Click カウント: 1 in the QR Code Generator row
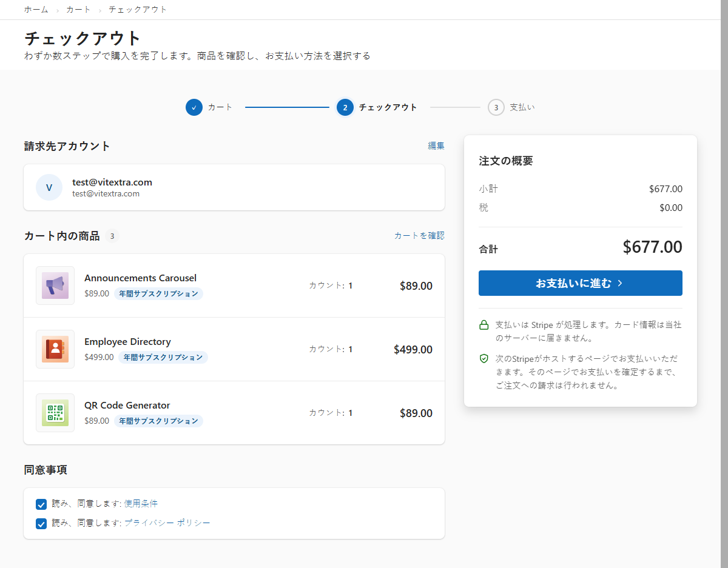Viewport: 728px width, 568px height. point(331,413)
